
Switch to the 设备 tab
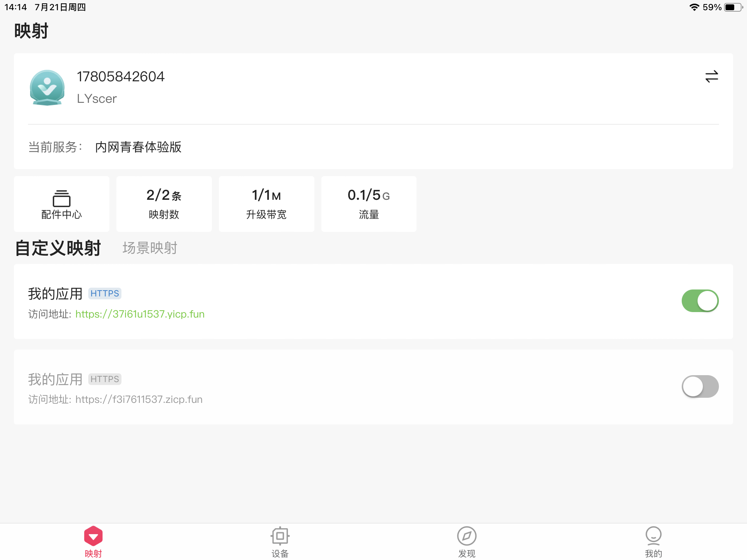click(x=280, y=542)
